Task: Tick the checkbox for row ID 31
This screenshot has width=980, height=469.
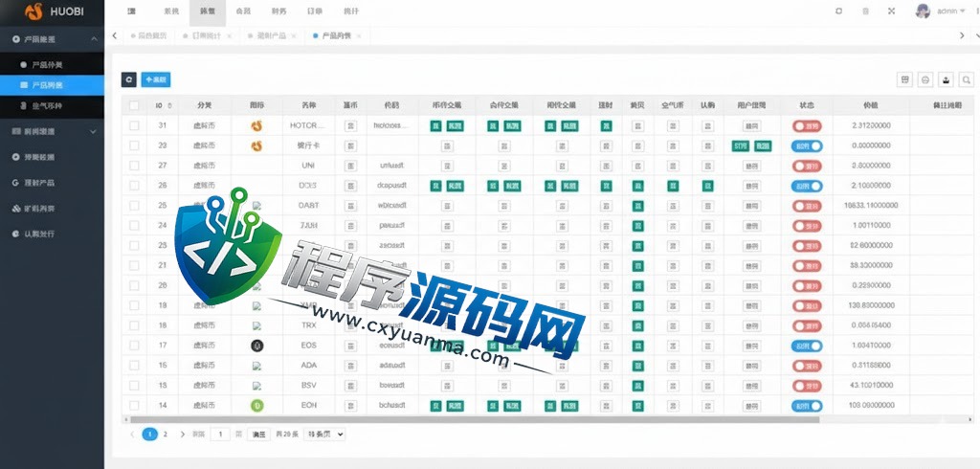Action: pyautogui.click(x=134, y=125)
